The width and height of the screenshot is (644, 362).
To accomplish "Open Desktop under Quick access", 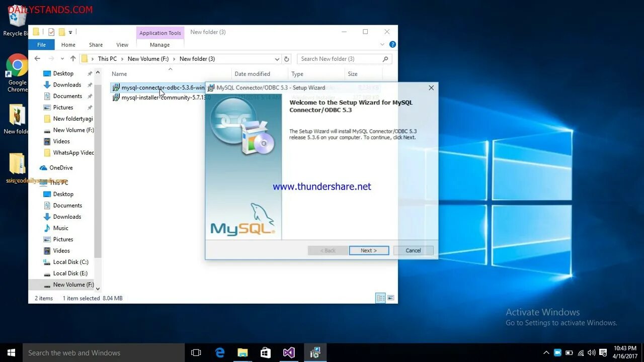I will (63, 73).
